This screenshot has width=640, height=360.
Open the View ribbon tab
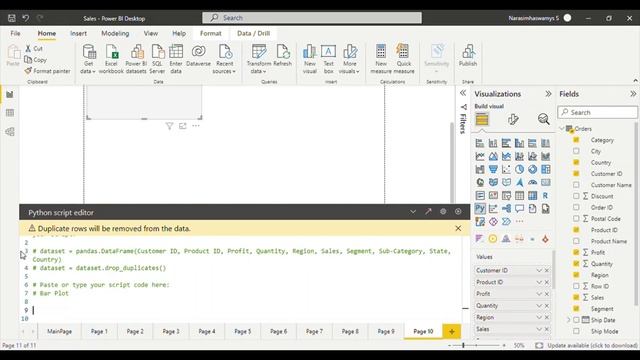[151, 33]
